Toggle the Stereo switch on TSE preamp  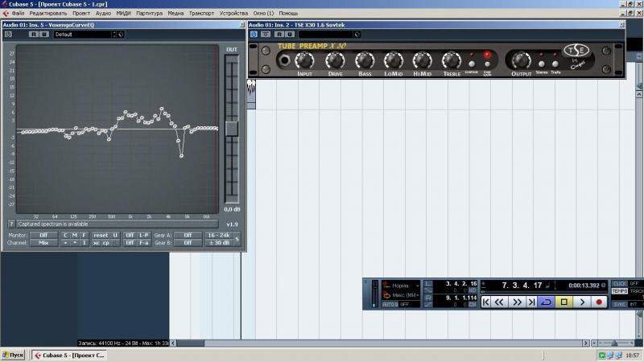tap(542, 64)
